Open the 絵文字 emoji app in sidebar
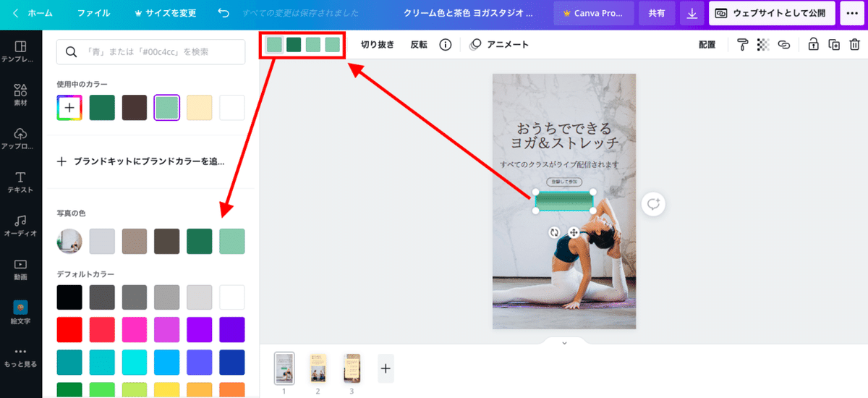This screenshot has width=868, height=398. [x=20, y=313]
